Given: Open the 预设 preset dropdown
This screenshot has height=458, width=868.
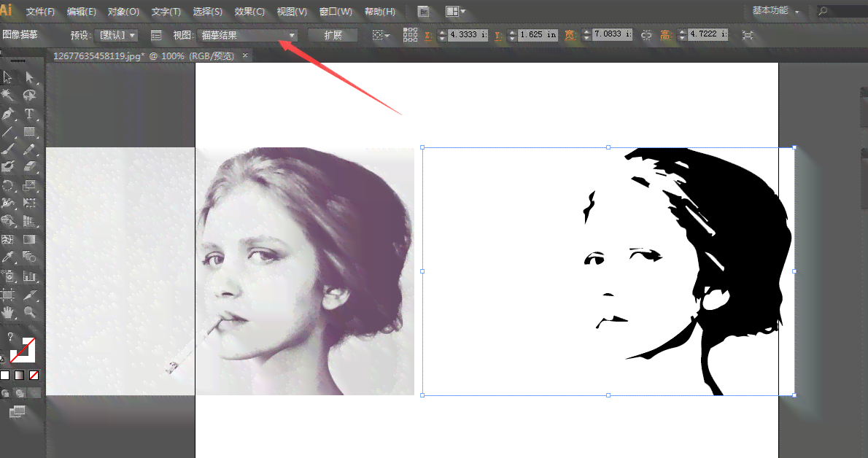Looking at the screenshot, I should 116,35.
